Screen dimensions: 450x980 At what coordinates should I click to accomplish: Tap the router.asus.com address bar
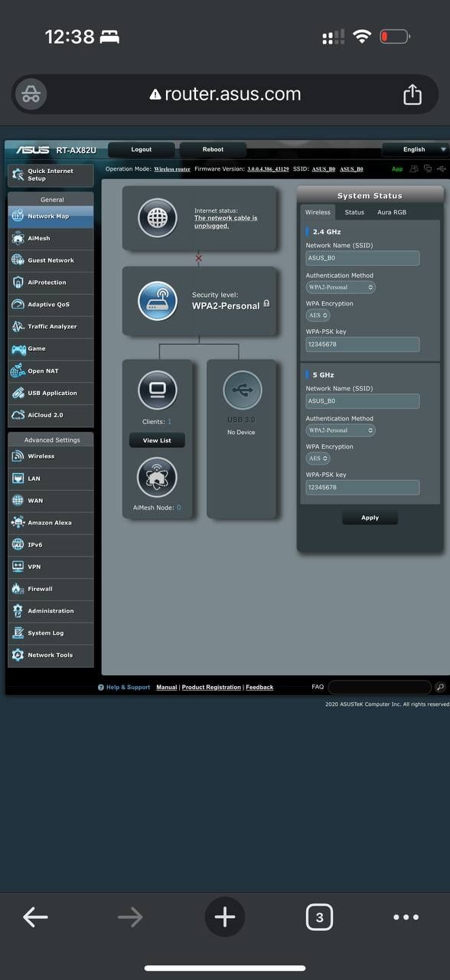pyautogui.click(x=225, y=94)
